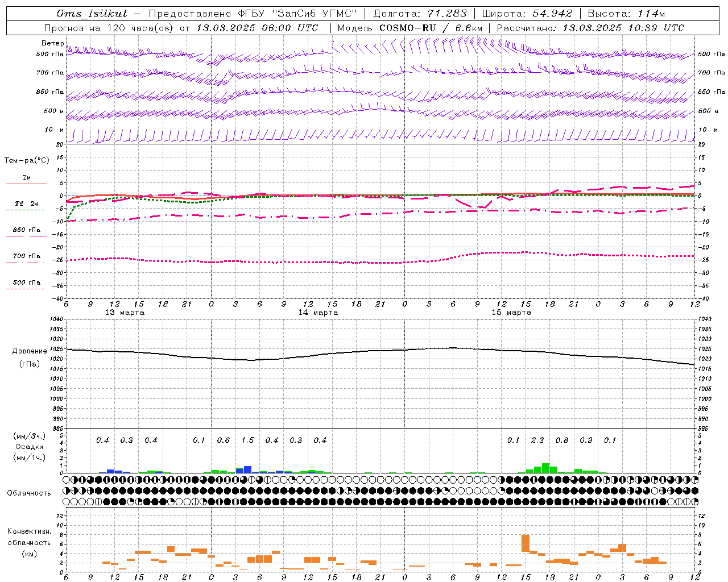This screenshot has width=728, height=582.
Task: Select the 850 гПа temperature legend entry
Action: coord(26,231)
